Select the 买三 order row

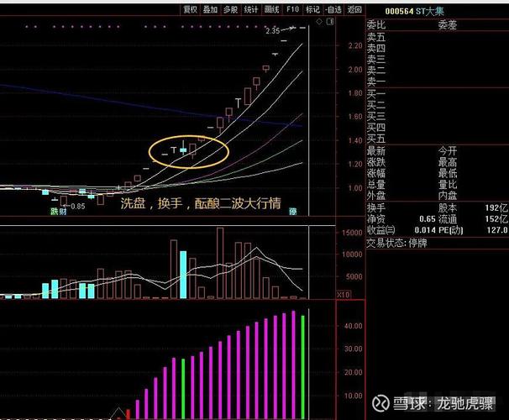coord(376,117)
